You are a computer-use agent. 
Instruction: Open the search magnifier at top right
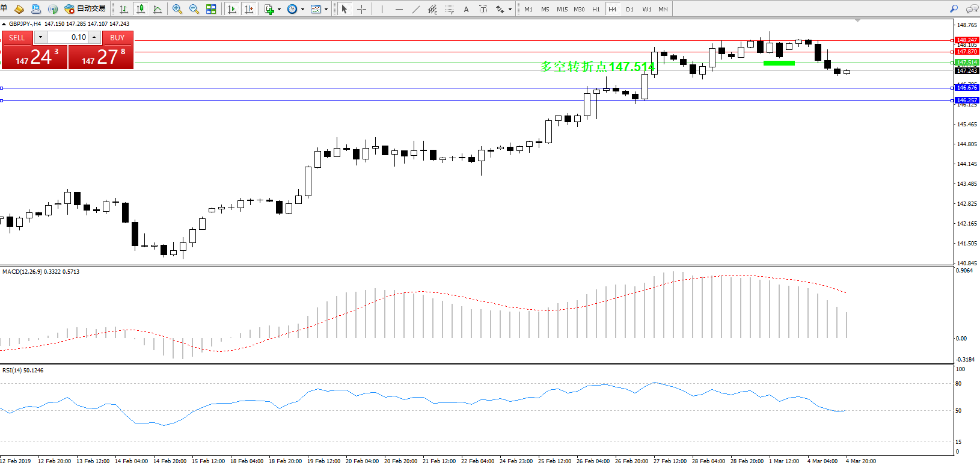coord(954,9)
